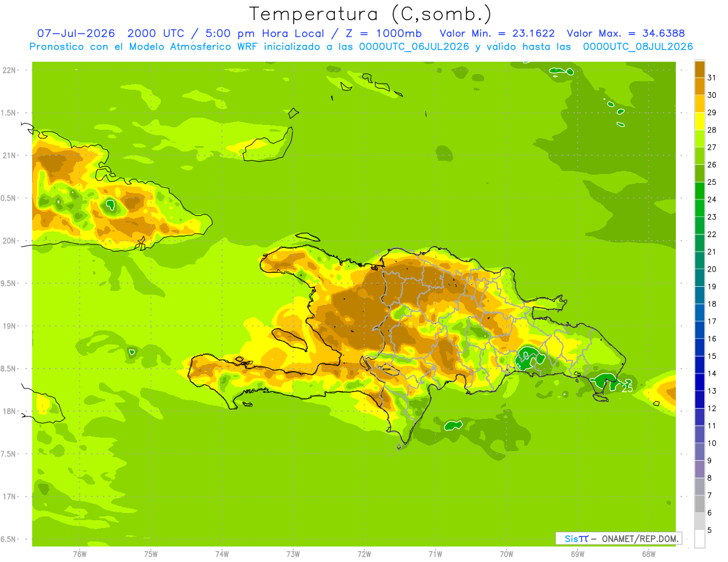Click the 76W longitude axis label
728x562 pixels.
coord(79,554)
